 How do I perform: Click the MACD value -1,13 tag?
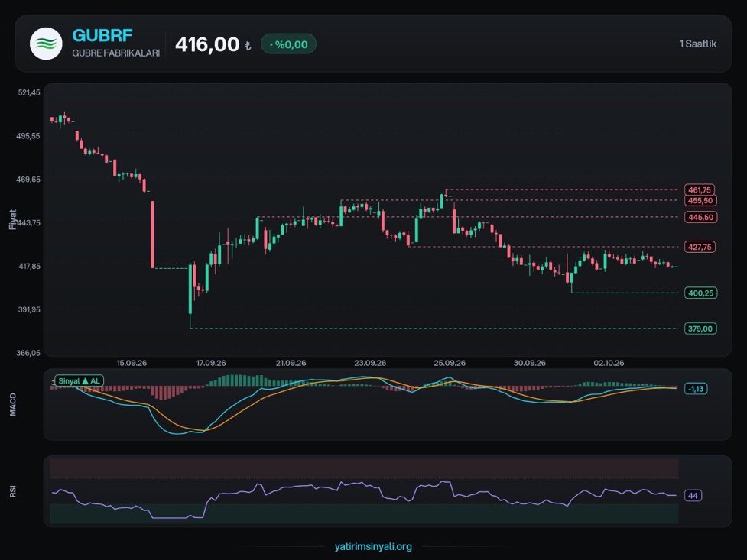[x=696, y=389]
